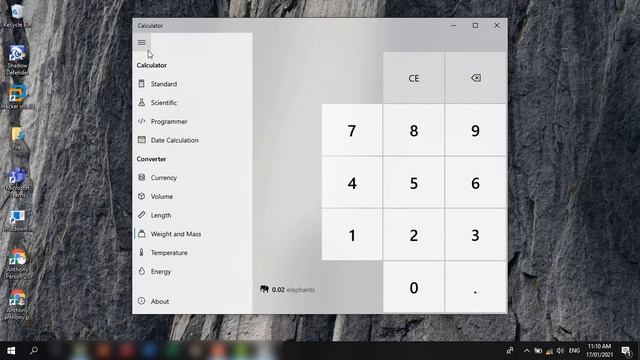Click the Scientific flask icon
This screenshot has height=360, width=640.
(141, 102)
